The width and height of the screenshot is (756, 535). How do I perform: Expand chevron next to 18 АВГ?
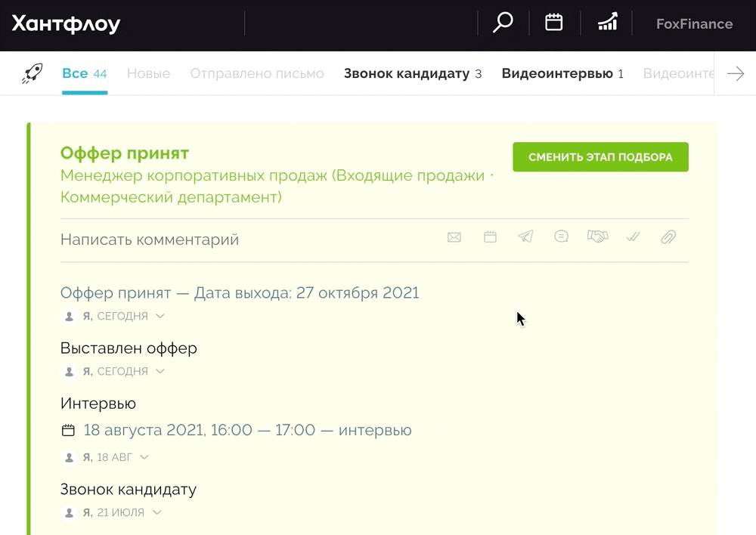pos(144,457)
